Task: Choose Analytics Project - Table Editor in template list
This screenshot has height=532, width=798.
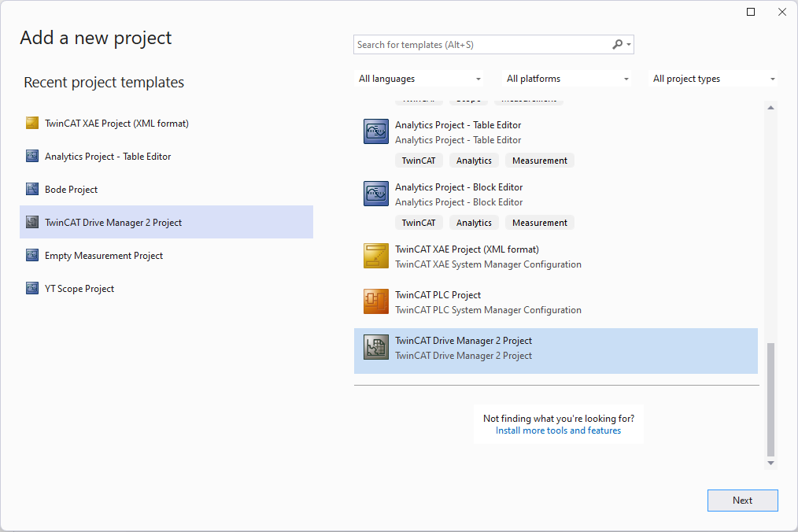Action: 556,142
